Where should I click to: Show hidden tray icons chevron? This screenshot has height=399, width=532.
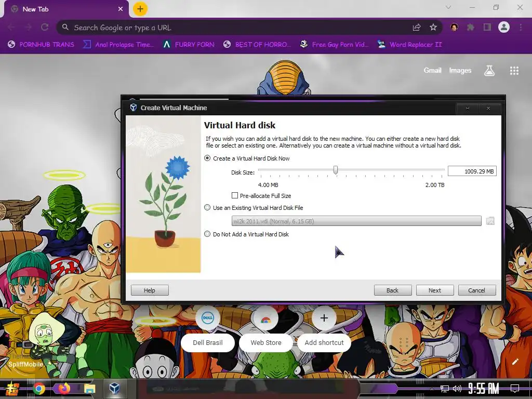pyautogui.click(x=432, y=389)
